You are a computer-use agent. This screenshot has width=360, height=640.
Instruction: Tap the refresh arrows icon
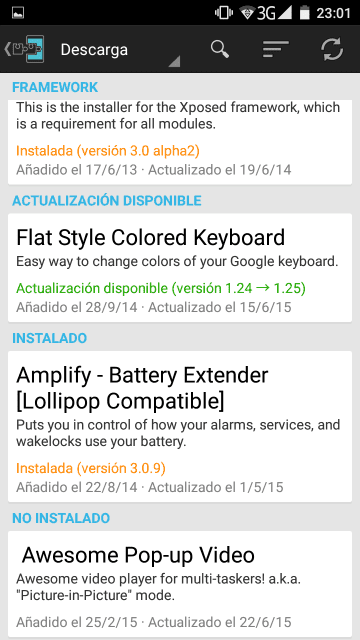coord(332,49)
